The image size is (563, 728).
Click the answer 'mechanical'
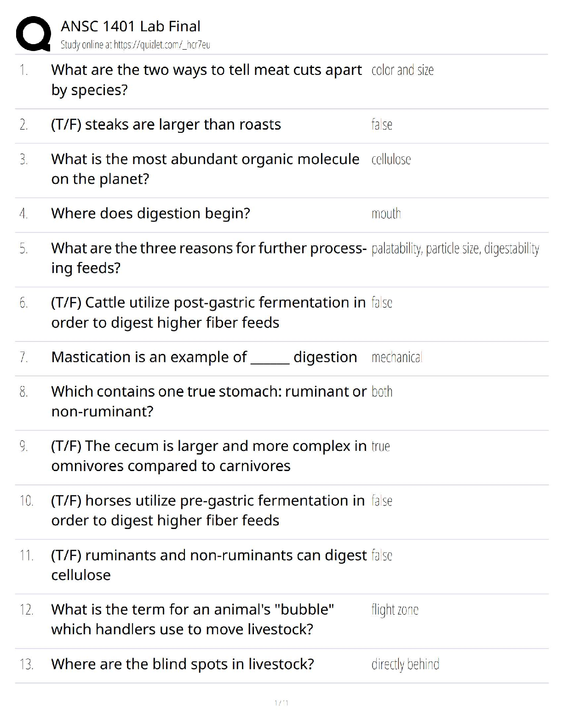(x=396, y=357)
